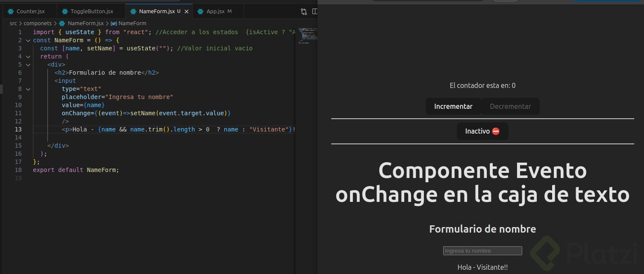Toggle the Inactivo status button
The width and height of the screenshot is (644, 274).
(482, 131)
